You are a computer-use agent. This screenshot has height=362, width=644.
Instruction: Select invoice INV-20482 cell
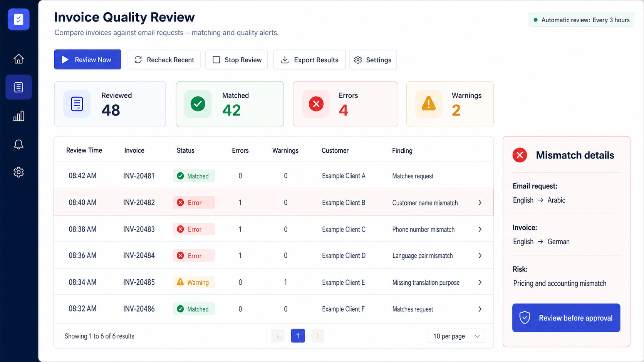139,202
